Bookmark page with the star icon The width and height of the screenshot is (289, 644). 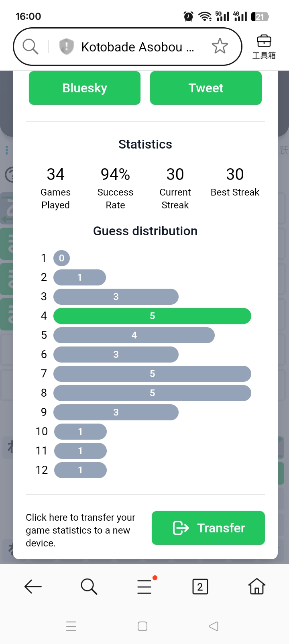[x=220, y=47]
